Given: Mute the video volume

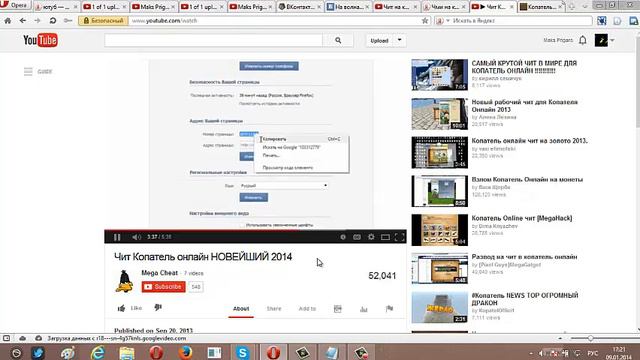Looking at the screenshot, I should coord(136,237).
